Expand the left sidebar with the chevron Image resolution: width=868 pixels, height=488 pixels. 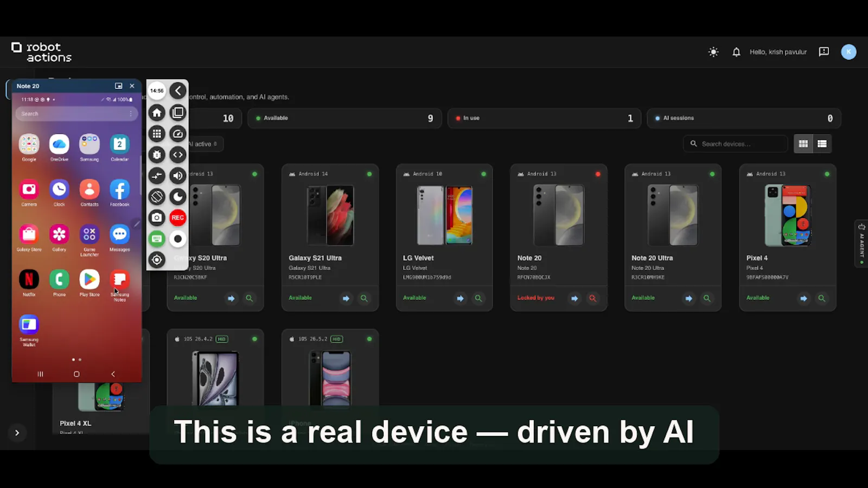[x=17, y=433]
